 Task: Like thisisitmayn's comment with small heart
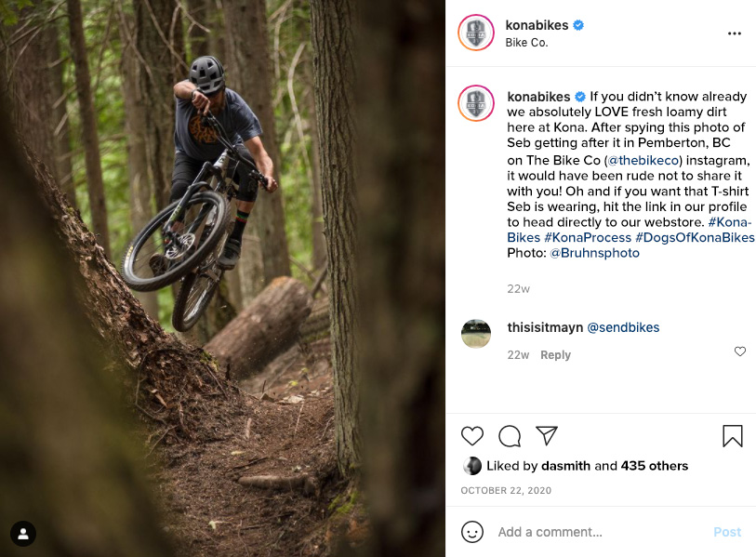point(740,351)
